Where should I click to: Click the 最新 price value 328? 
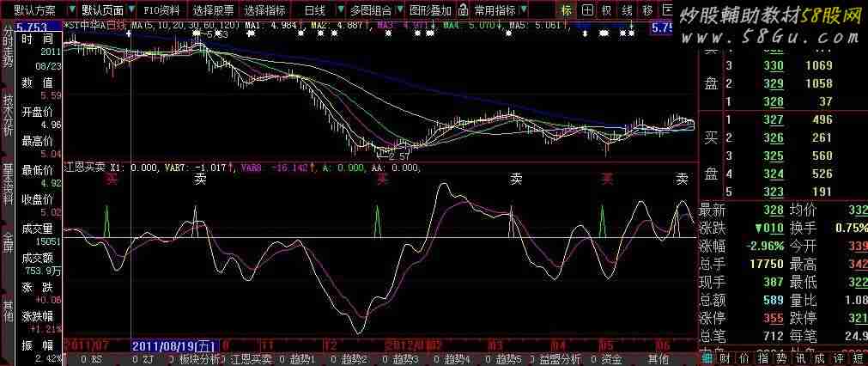pos(774,210)
